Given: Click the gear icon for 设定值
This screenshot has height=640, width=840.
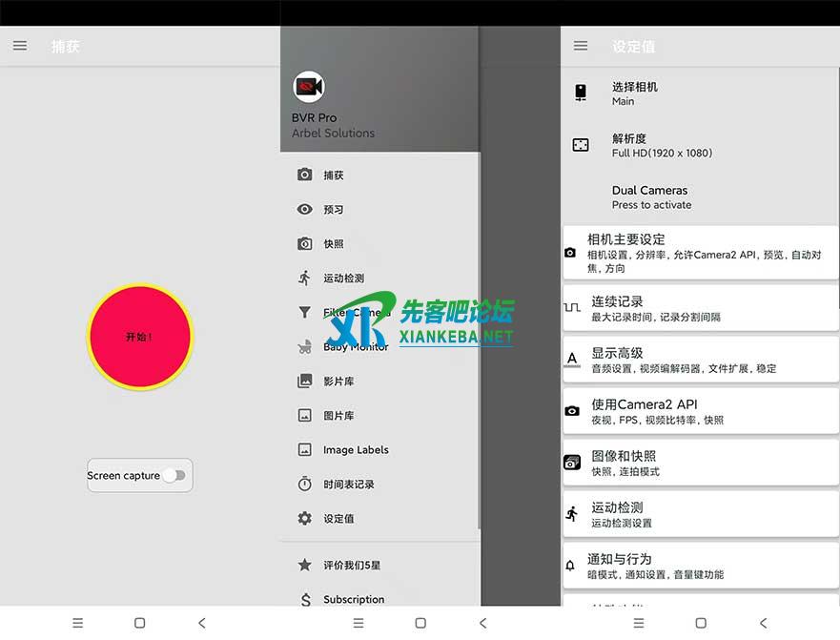Looking at the screenshot, I should (305, 519).
